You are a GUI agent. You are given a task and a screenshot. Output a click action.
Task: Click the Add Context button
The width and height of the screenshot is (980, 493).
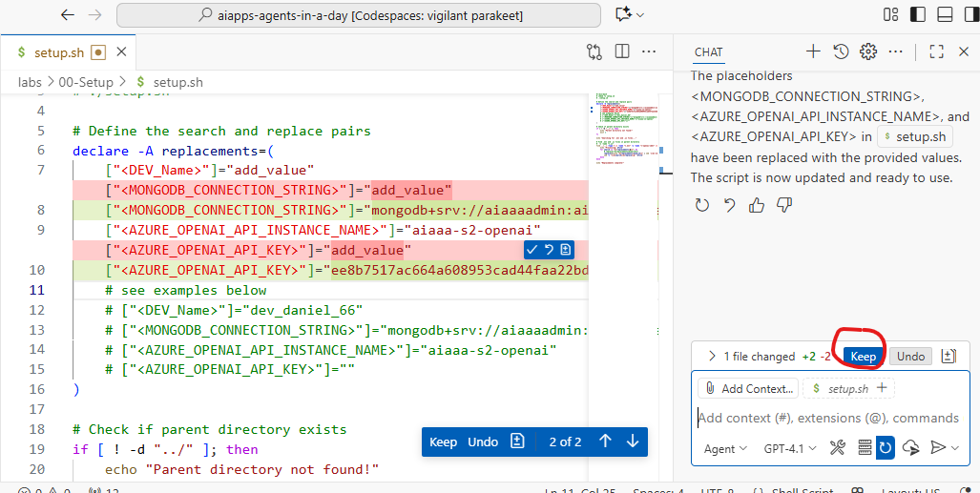click(748, 388)
